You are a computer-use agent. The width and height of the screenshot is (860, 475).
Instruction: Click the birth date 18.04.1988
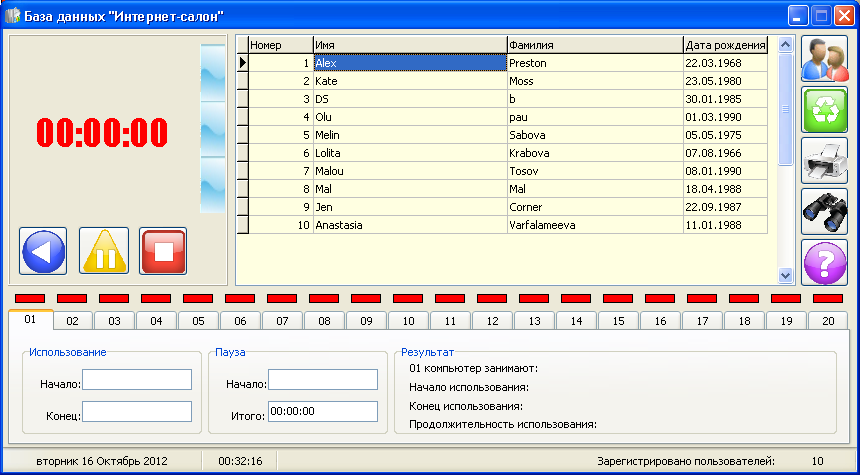[726, 189]
